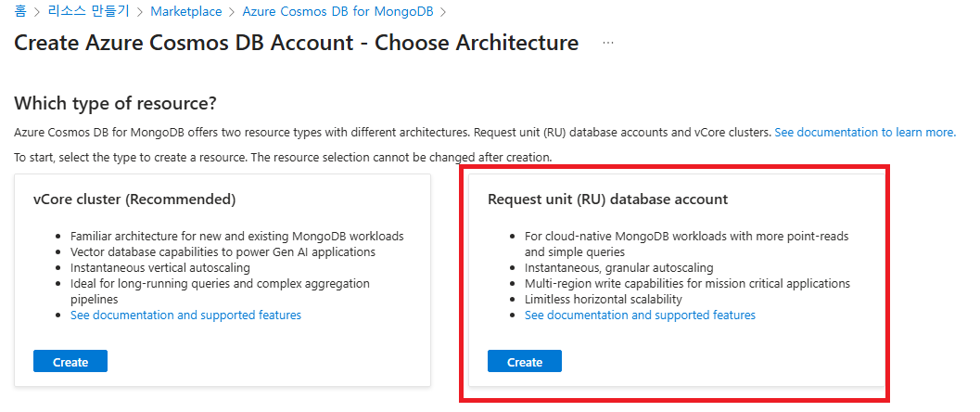
Task: Open vCore cluster documentation and supported features
Action: 185,315
